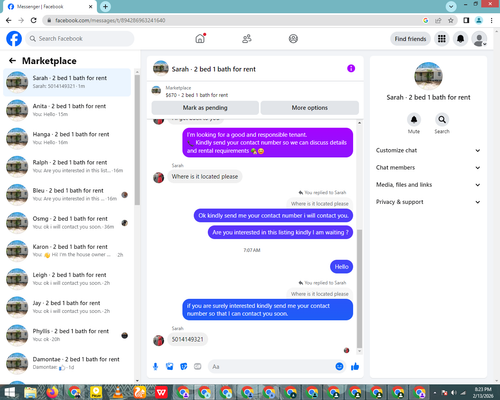Open Phyllis's 2 bed 1 bath chat
Viewport: 500px width, 400px height.
[67, 335]
